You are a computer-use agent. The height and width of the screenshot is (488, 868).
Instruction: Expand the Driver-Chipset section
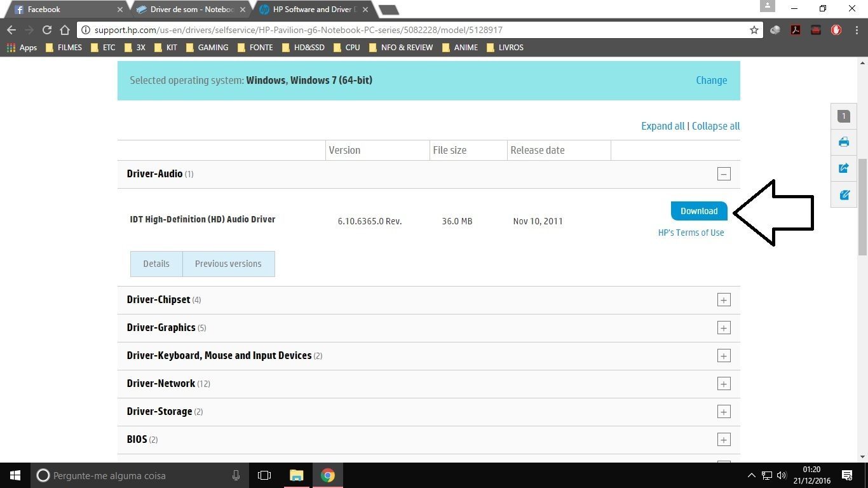click(724, 300)
